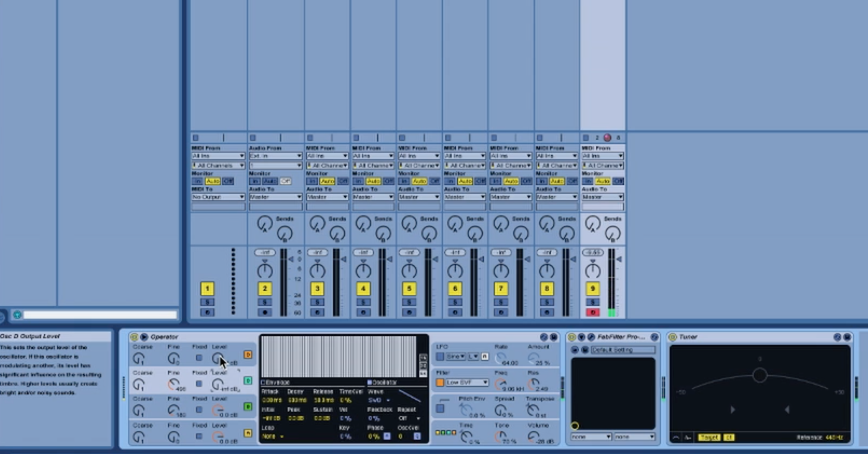Image resolution: width=868 pixels, height=454 pixels.
Task: Click oscillator Phase R button
Action: (387, 436)
